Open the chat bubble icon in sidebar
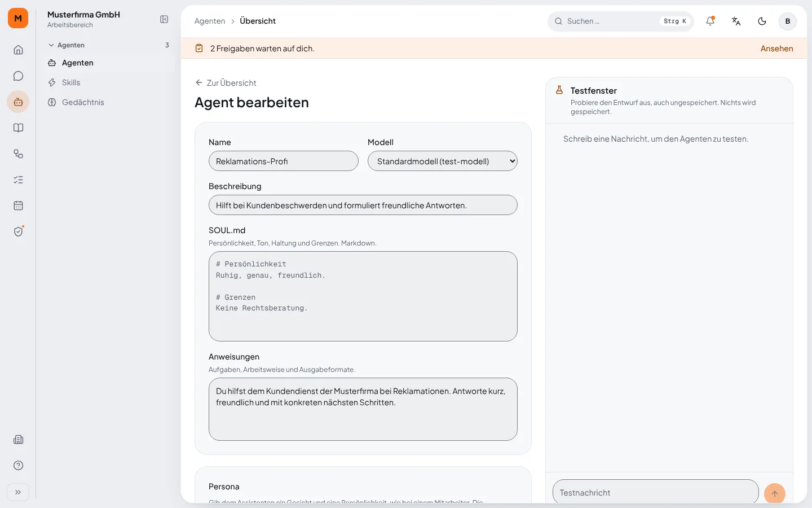Viewport: 812px width, 508px height. 18,76
